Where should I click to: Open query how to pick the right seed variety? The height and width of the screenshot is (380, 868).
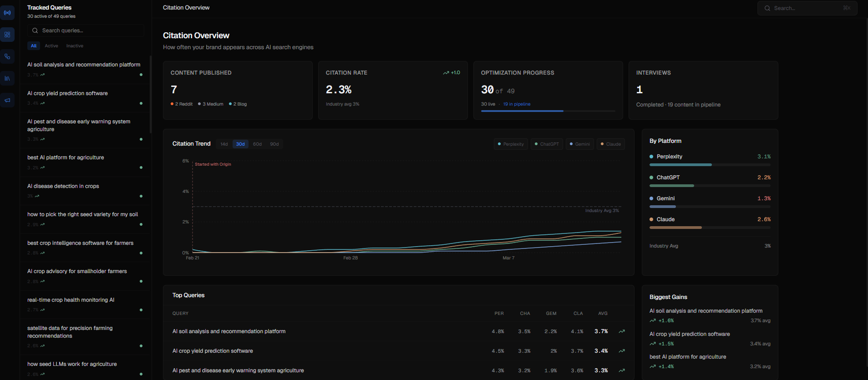(85, 219)
